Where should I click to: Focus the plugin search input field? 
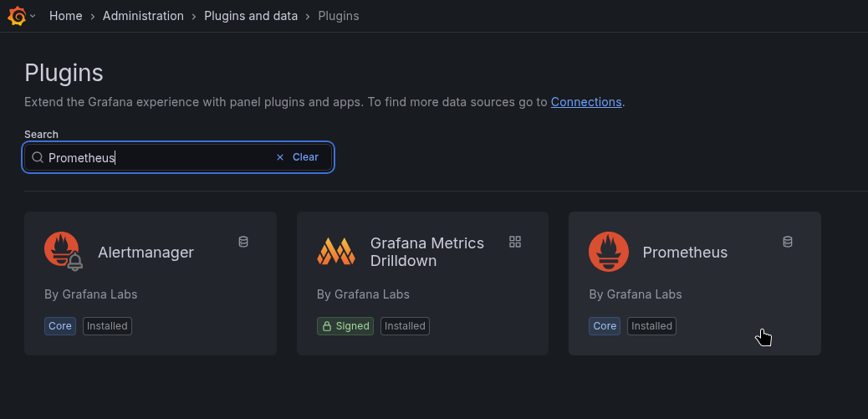tap(159, 157)
